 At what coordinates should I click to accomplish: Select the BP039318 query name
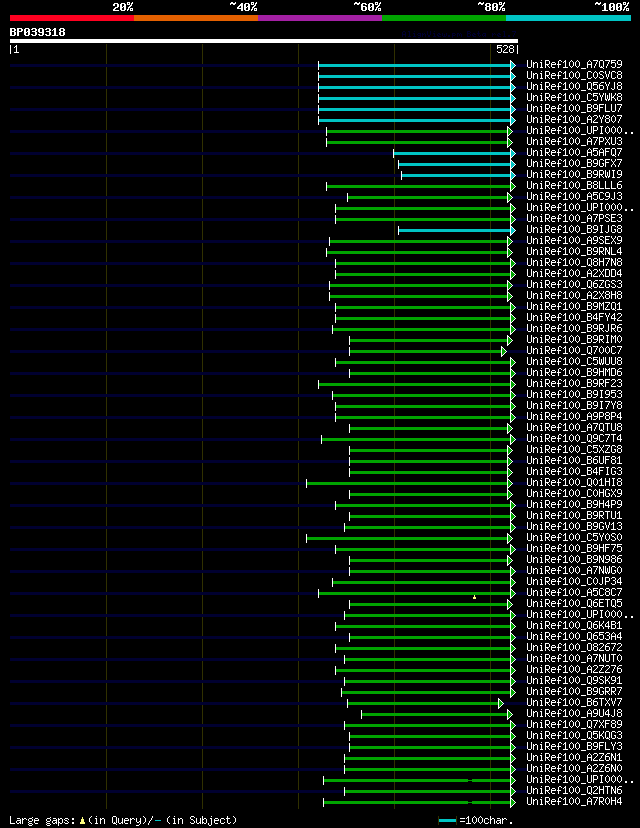37,32
